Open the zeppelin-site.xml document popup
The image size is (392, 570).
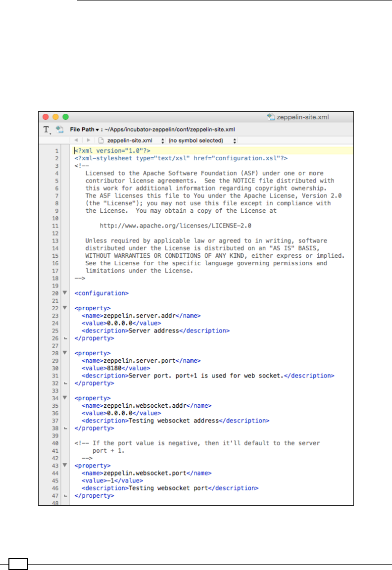[135, 141]
